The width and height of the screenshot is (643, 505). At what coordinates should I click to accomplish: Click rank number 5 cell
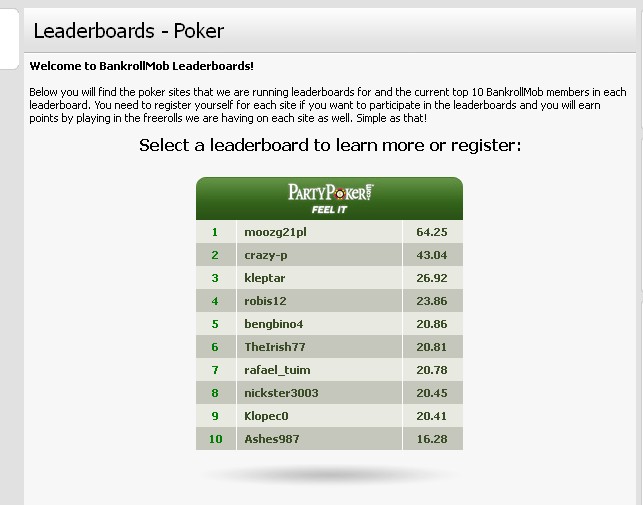point(216,324)
